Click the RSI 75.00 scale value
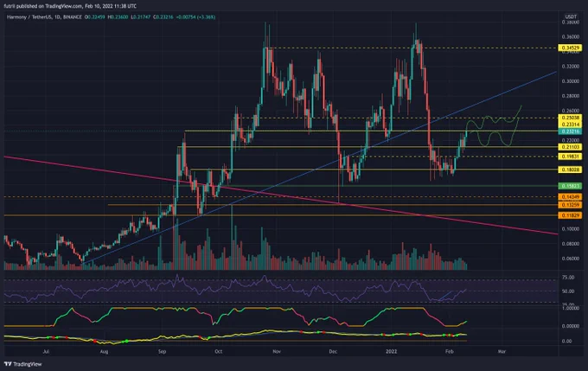This screenshot has width=588, height=371. (568, 278)
